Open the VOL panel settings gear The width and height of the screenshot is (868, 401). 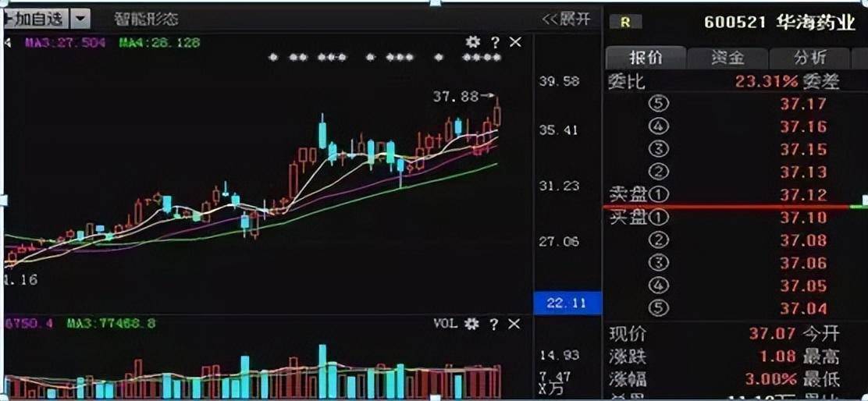click(471, 324)
